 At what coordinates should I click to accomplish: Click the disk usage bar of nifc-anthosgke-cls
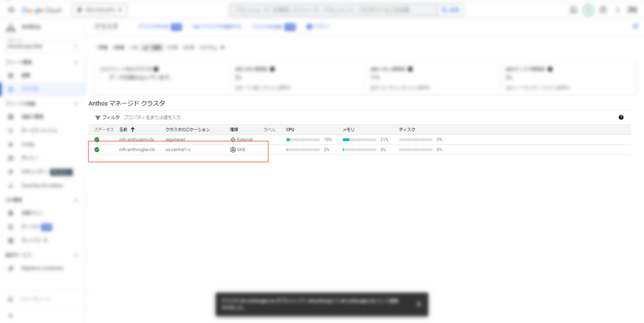point(416,149)
